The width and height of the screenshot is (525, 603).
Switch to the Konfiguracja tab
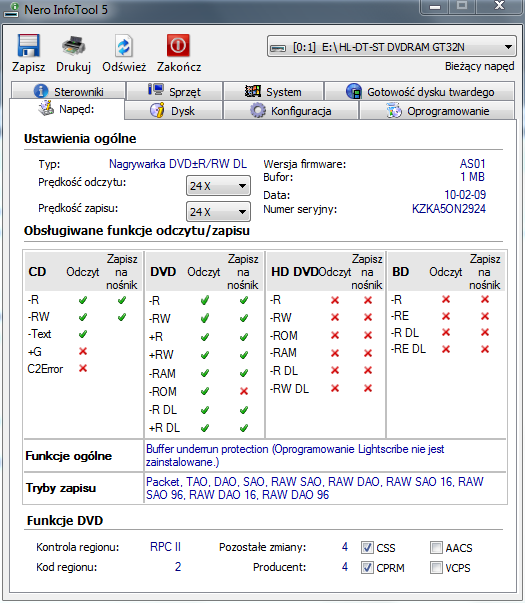click(x=291, y=111)
